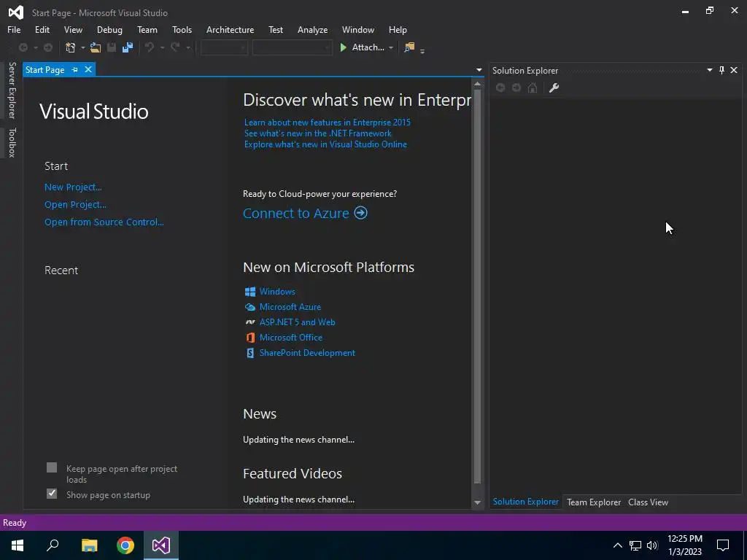Click the Navigate Backward toolbar icon
Viewport: 747px width, 560px height.
[23, 47]
